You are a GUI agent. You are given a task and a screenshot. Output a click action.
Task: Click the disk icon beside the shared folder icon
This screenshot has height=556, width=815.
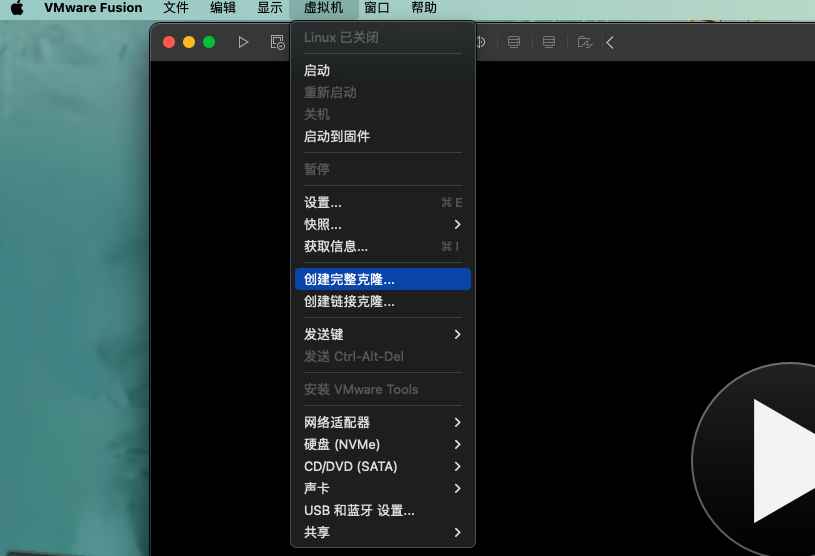pyautogui.click(x=549, y=42)
